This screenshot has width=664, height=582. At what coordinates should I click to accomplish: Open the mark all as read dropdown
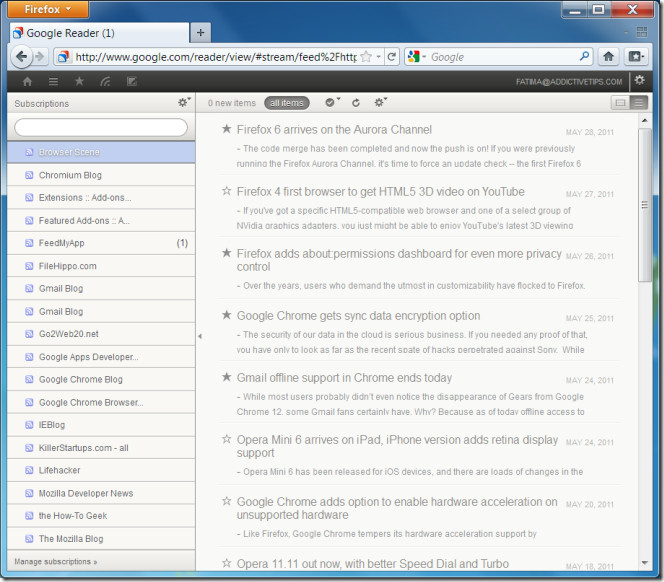[x=332, y=102]
